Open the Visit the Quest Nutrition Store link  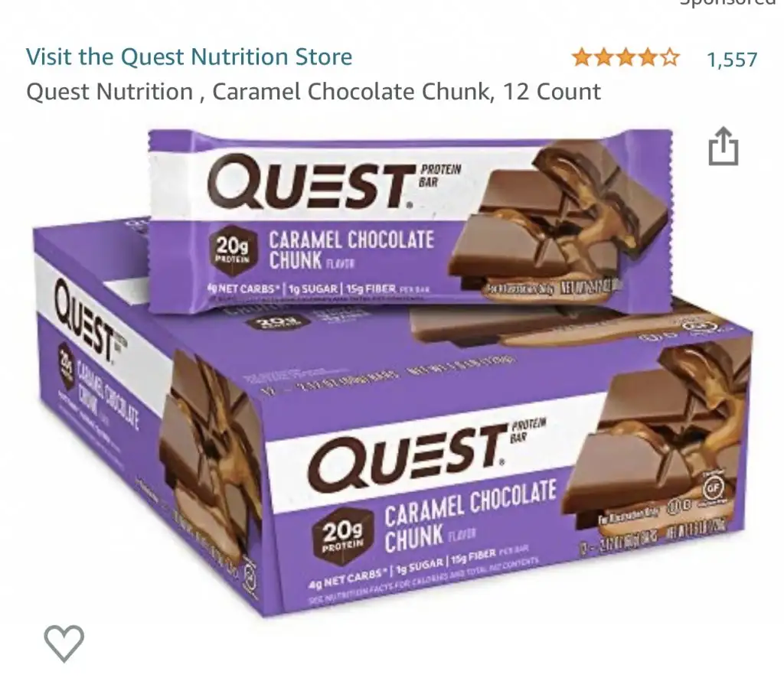coord(189,57)
